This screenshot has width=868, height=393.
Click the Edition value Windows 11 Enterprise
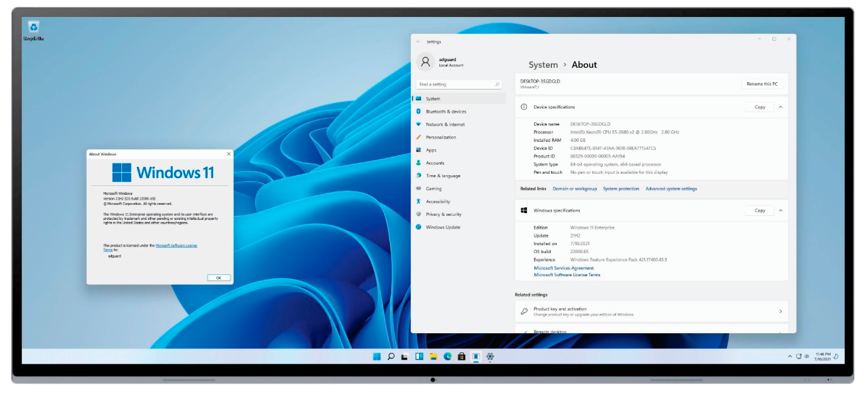[x=593, y=227]
